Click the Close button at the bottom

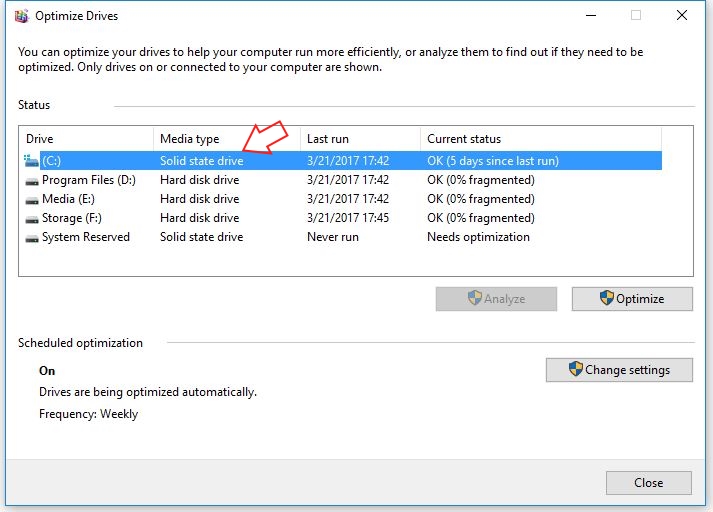pos(648,482)
